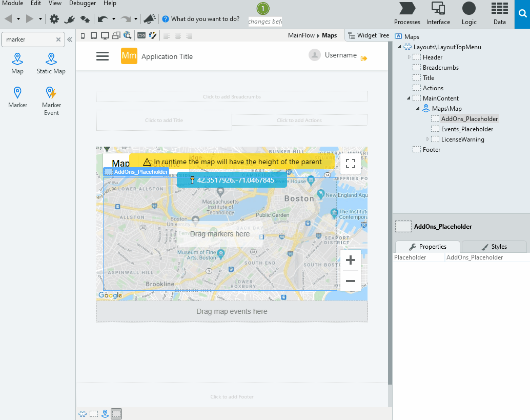Open the CSS editor

[141, 35]
